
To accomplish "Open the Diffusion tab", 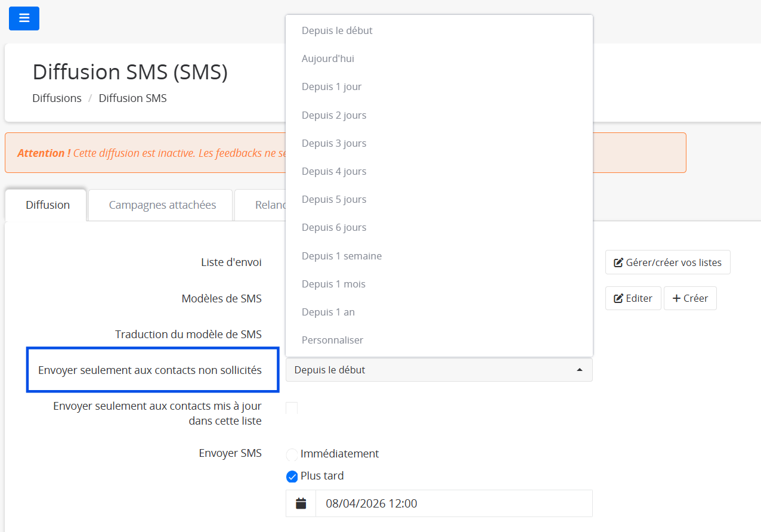I will (x=48, y=205).
